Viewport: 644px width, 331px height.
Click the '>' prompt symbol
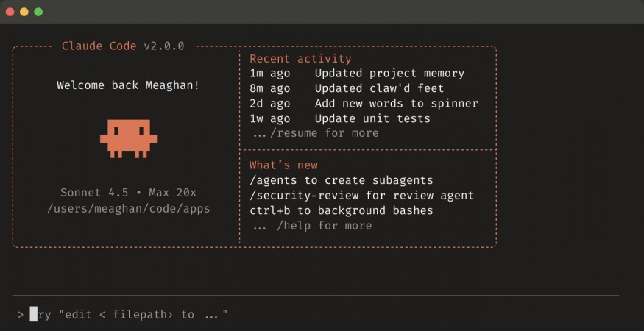(21, 315)
